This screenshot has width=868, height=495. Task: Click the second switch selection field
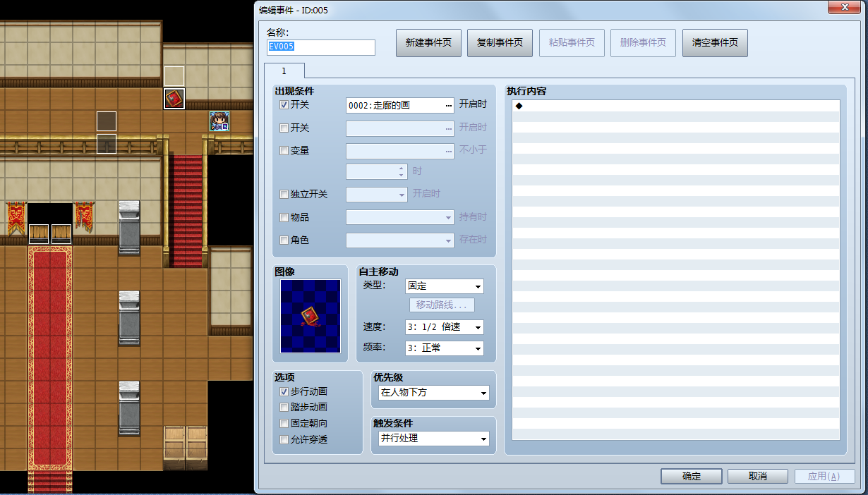(x=400, y=128)
